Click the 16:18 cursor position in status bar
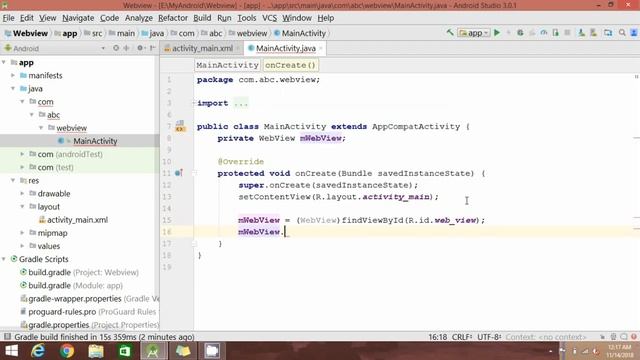The width and height of the screenshot is (640, 360). tap(438, 337)
